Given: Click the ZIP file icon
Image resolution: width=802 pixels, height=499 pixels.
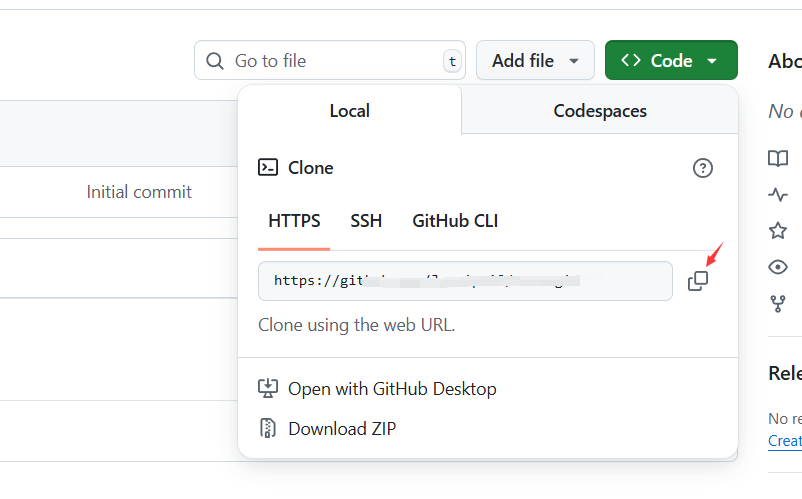Looking at the screenshot, I should 268,428.
